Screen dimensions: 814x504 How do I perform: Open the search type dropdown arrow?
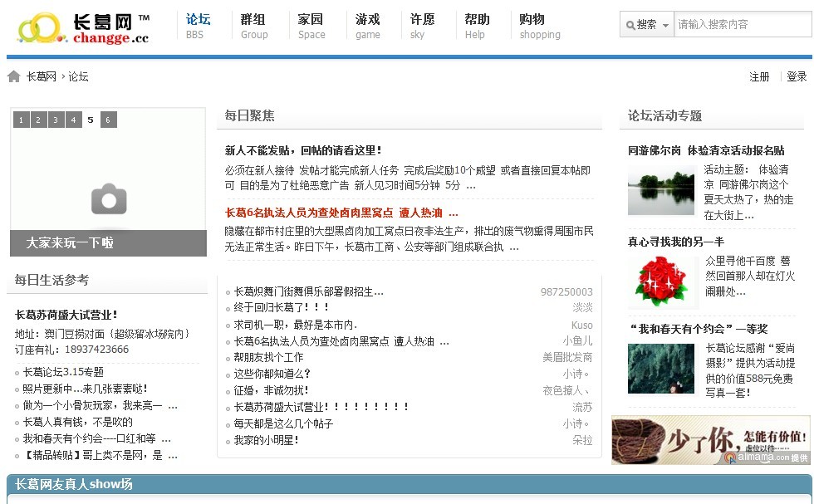[x=665, y=25]
